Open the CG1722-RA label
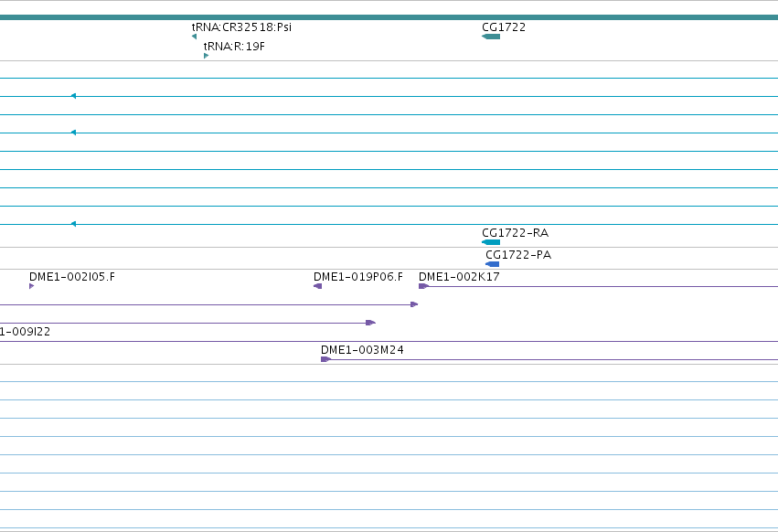The width and height of the screenshot is (778, 532). [515, 233]
